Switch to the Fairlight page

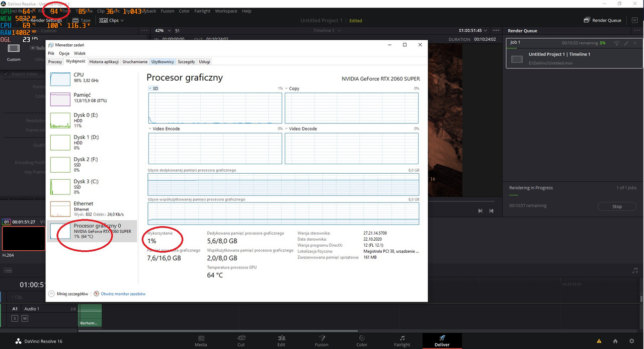coord(402,341)
